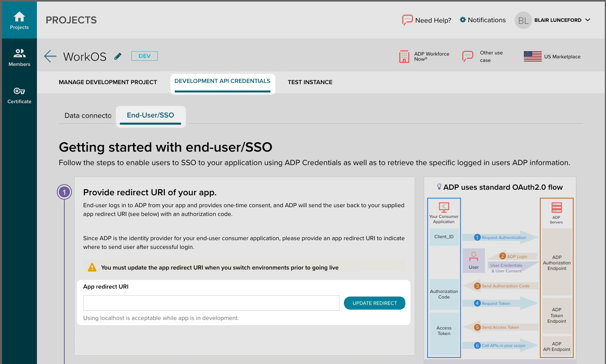Open the Manage Development Project tab
The image size is (606, 364).
(x=108, y=82)
